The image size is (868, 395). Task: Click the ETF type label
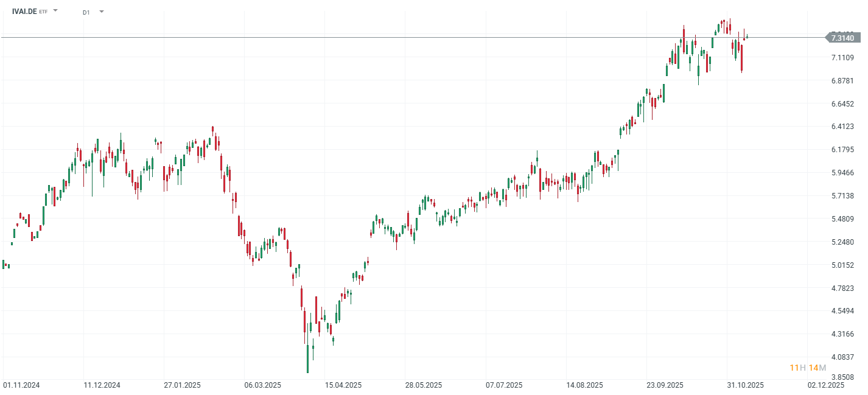pos(43,11)
